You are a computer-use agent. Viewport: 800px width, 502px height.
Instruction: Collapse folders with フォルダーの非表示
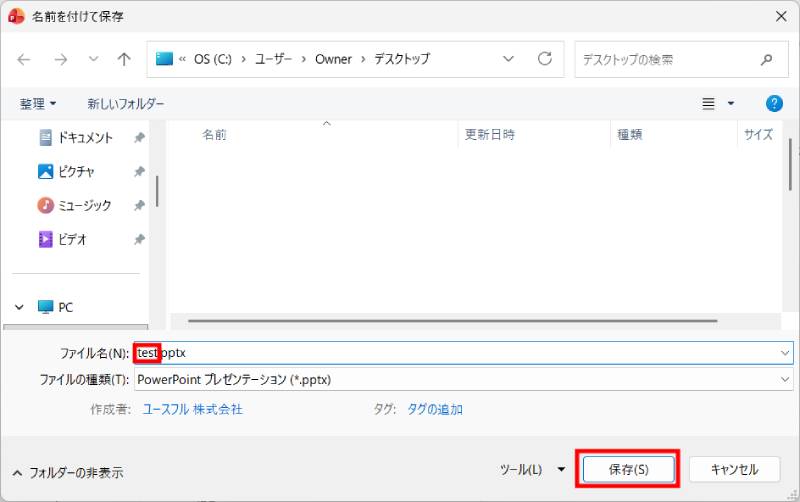click(67, 473)
